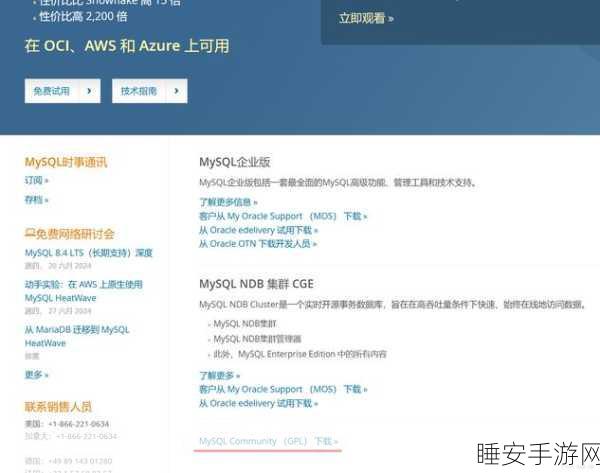Open MySQL 8.4 LTS webinar link
The image size is (600, 473).
coord(89,253)
